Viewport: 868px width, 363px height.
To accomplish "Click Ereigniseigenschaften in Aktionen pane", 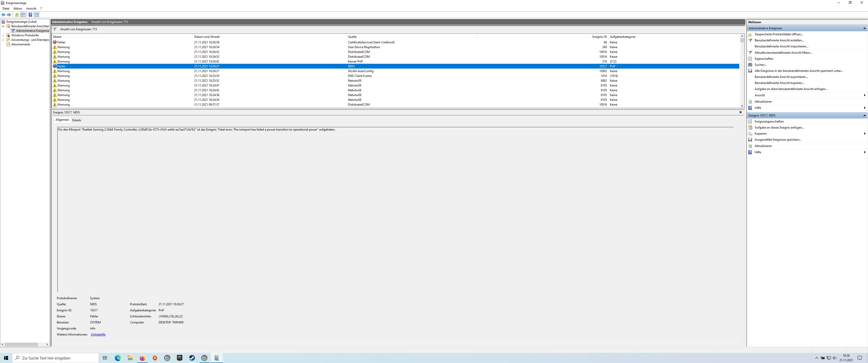I will [769, 122].
